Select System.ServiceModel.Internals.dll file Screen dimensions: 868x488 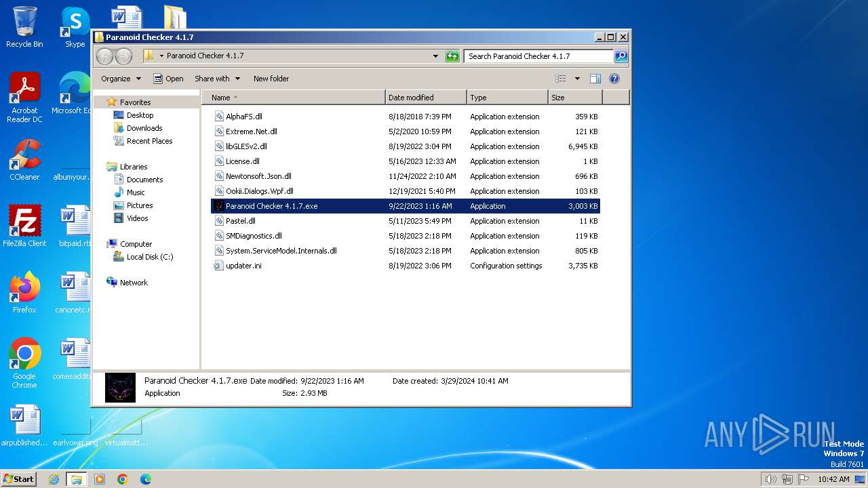pyautogui.click(x=281, y=251)
